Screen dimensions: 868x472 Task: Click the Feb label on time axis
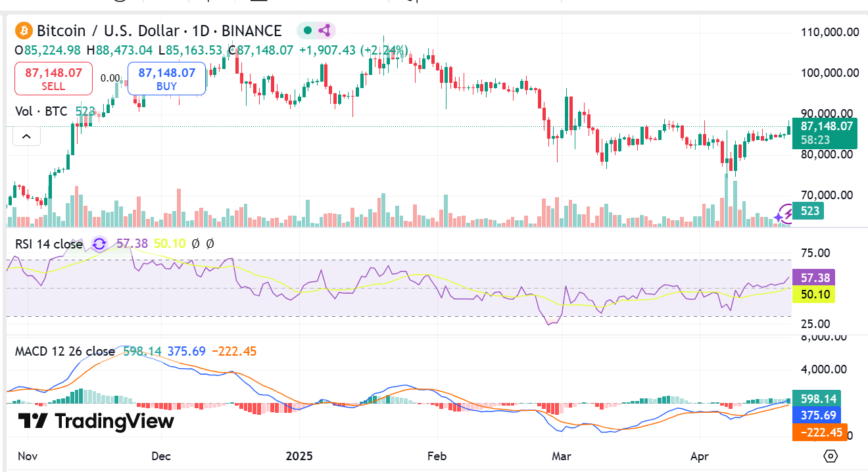point(437,456)
